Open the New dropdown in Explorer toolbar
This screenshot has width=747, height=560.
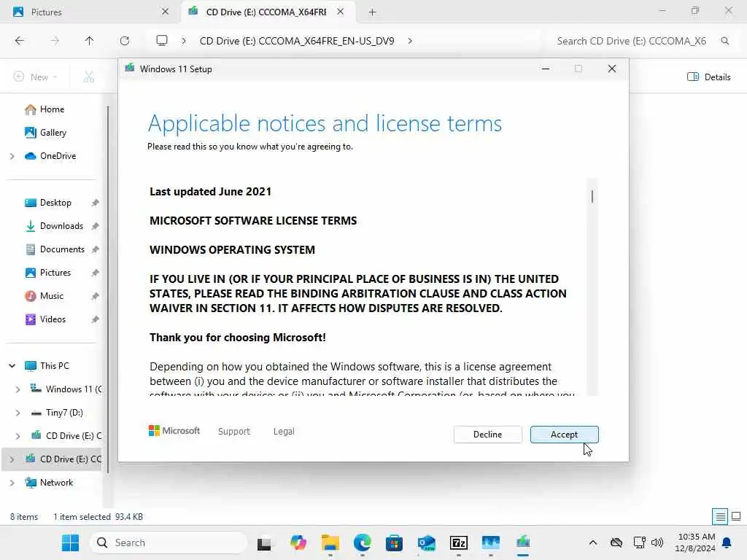(x=36, y=77)
